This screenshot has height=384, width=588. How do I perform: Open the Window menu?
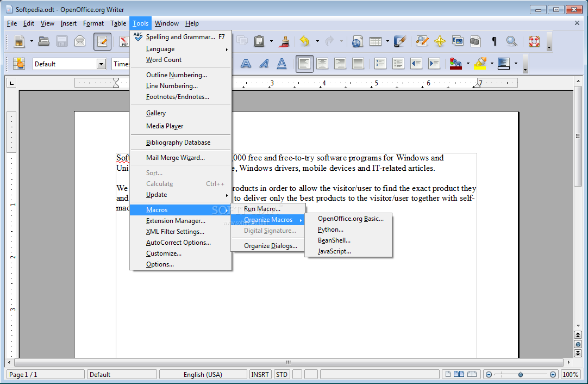tap(166, 23)
